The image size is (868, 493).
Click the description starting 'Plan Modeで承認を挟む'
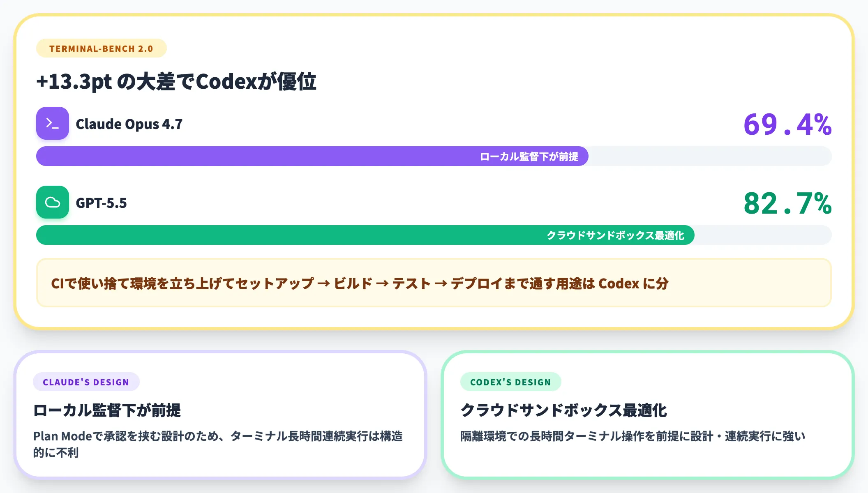tap(218, 444)
